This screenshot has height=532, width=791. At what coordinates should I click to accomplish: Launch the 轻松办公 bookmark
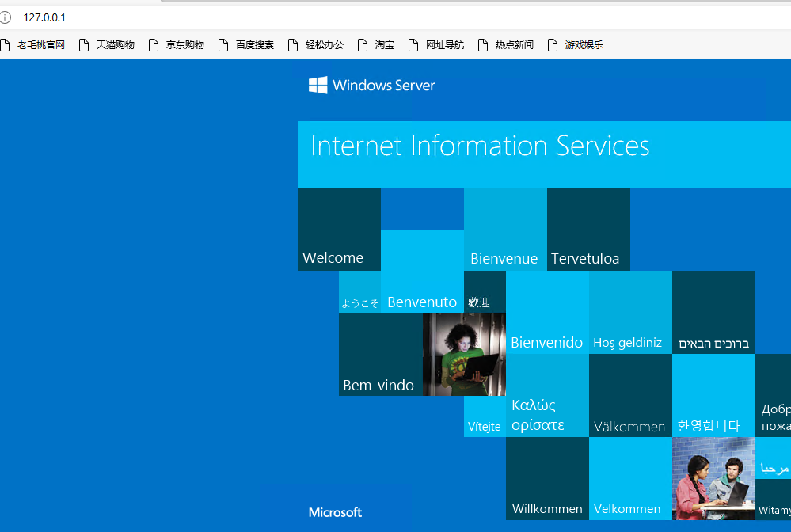point(316,45)
